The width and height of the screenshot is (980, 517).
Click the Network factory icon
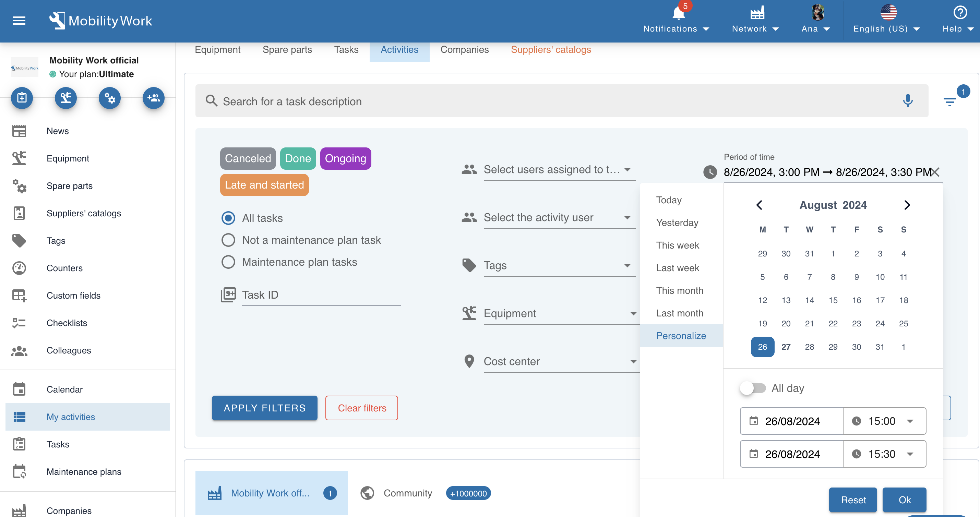click(x=757, y=13)
